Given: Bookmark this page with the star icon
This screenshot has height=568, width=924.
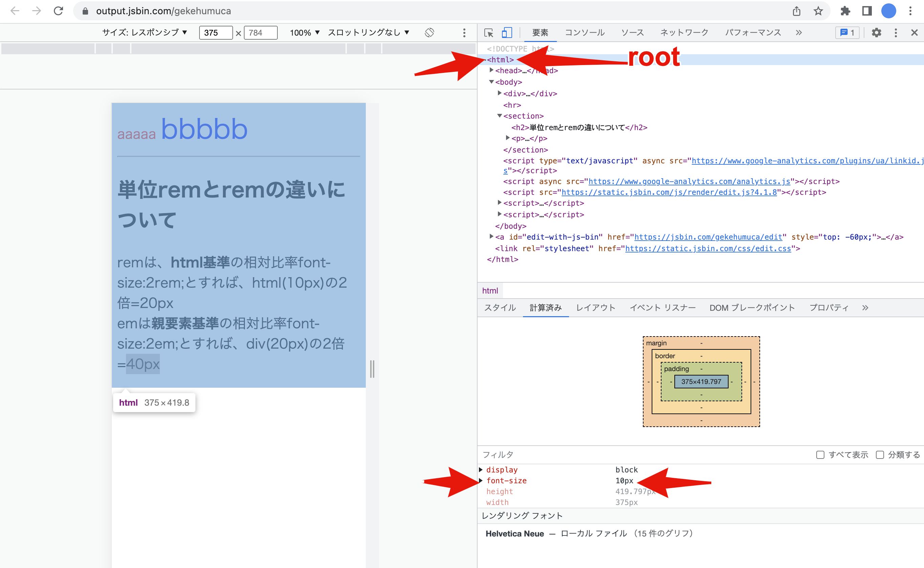Looking at the screenshot, I should pos(819,11).
